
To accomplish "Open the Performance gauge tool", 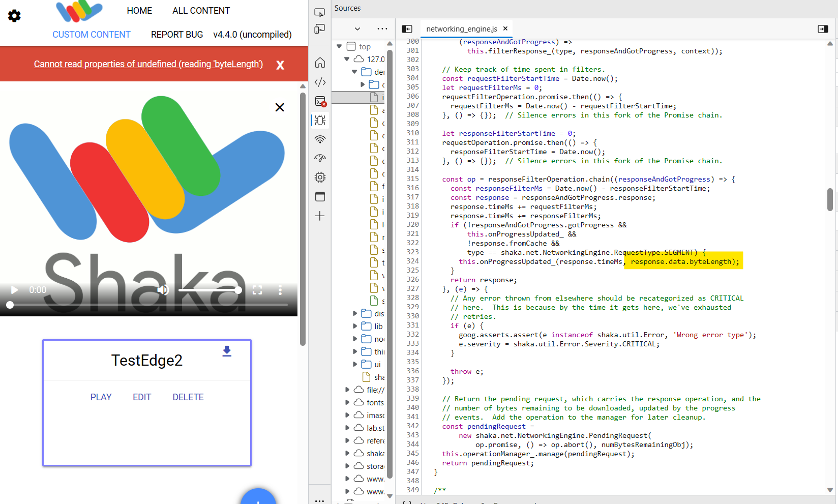I will point(320,158).
